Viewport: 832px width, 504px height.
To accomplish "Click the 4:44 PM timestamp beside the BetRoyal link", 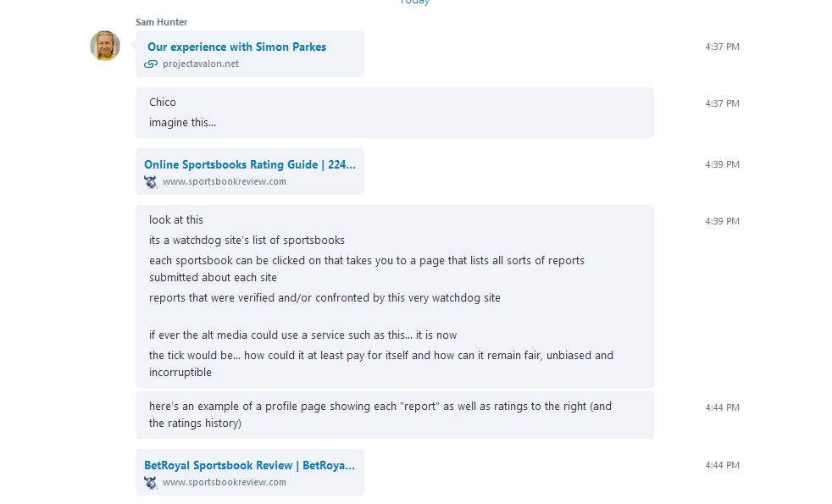I will click(x=722, y=465).
